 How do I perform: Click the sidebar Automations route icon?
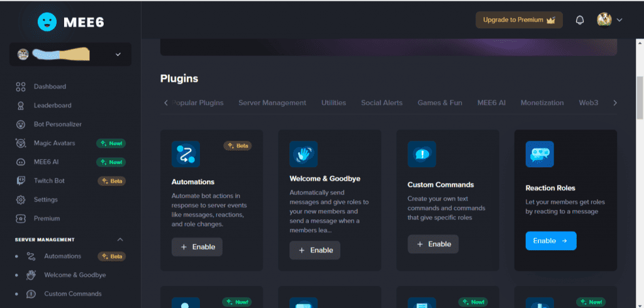tap(31, 256)
